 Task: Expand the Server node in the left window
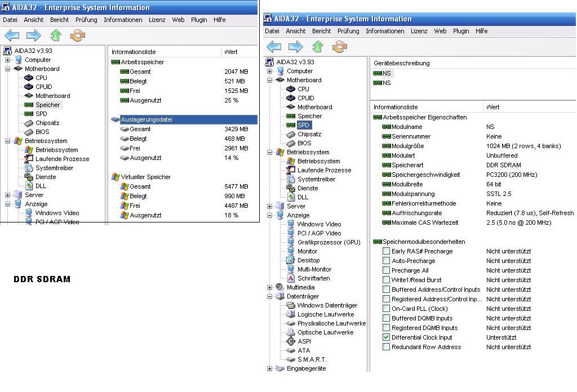(x=7, y=195)
